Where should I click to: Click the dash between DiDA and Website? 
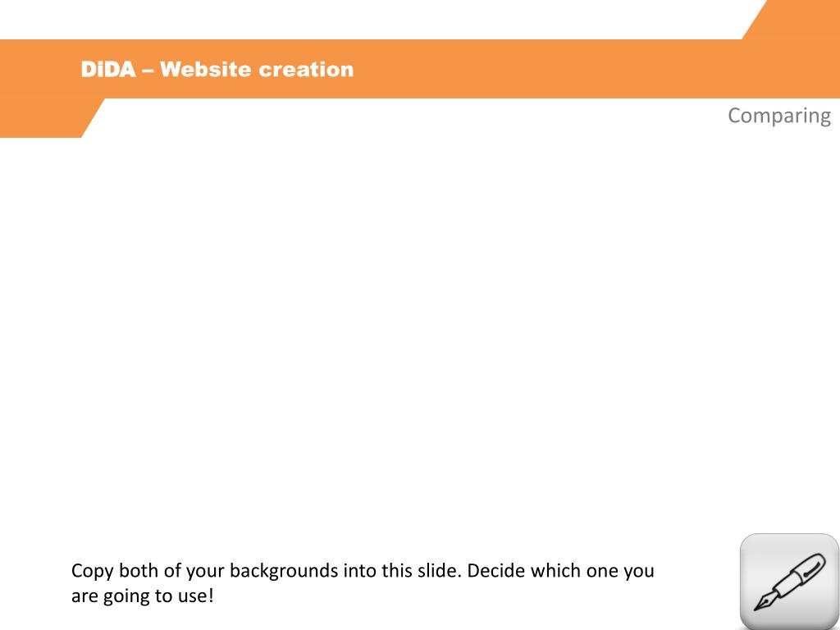coord(148,71)
